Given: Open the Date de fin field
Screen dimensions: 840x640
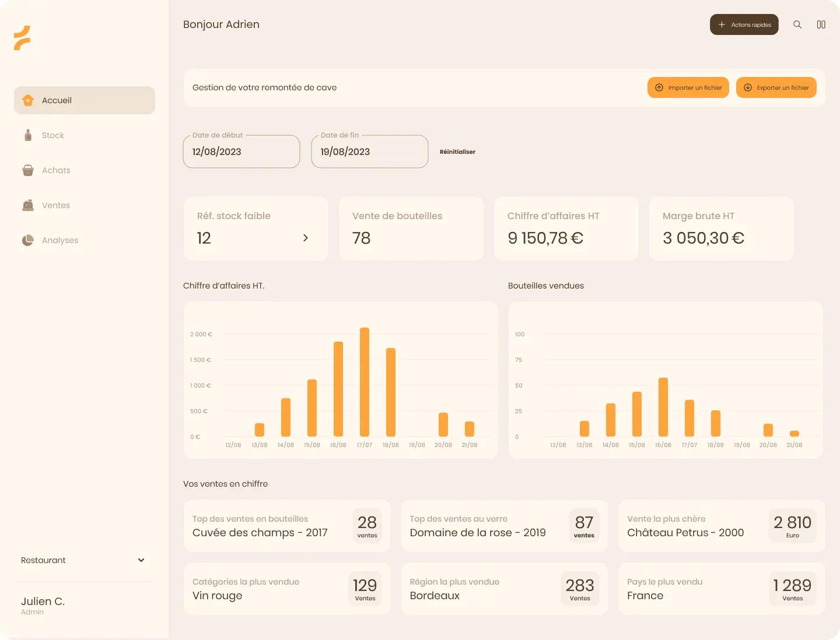Looking at the screenshot, I should [370, 152].
